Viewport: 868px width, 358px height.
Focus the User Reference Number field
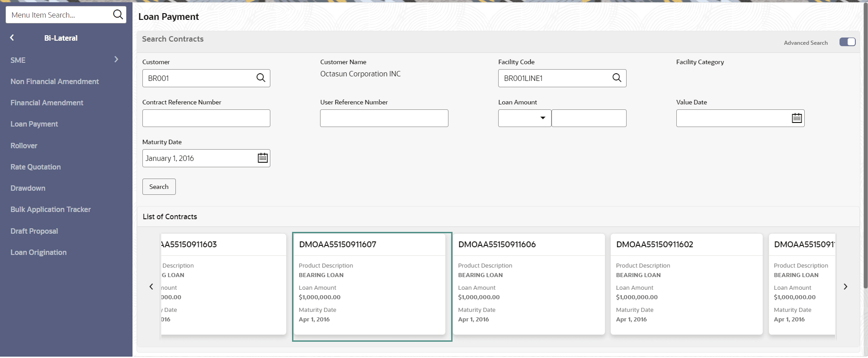384,118
